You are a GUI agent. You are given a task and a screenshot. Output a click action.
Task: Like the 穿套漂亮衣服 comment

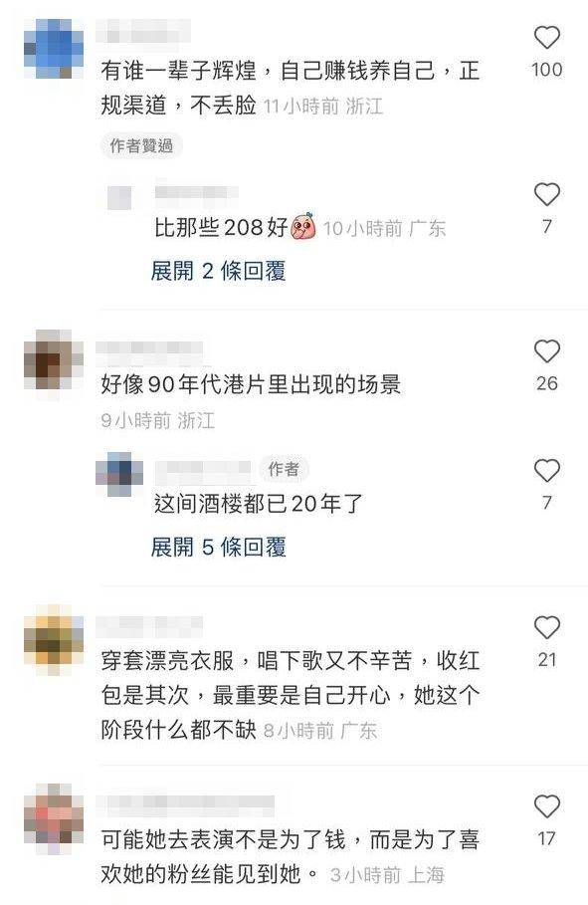tap(546, 628)
